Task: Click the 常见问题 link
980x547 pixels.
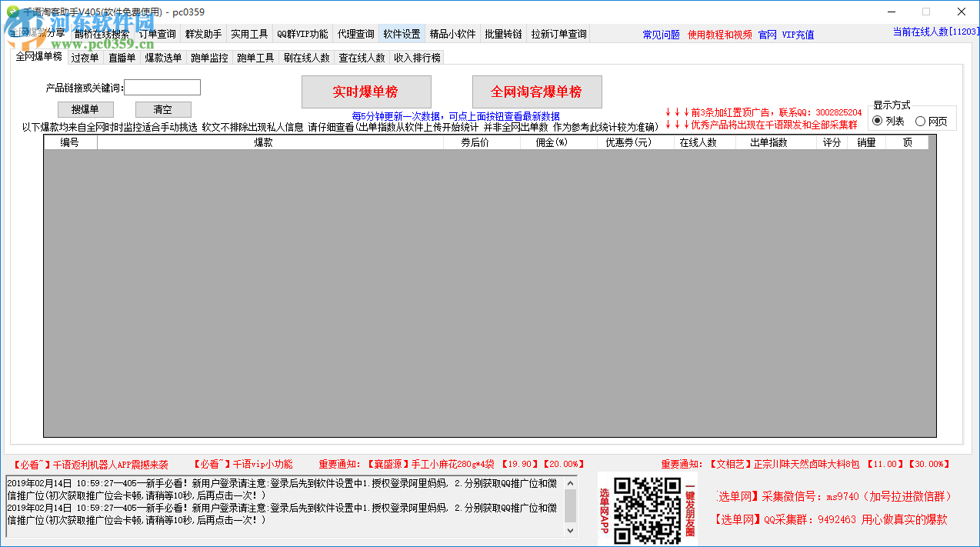Action: (661, 35)
